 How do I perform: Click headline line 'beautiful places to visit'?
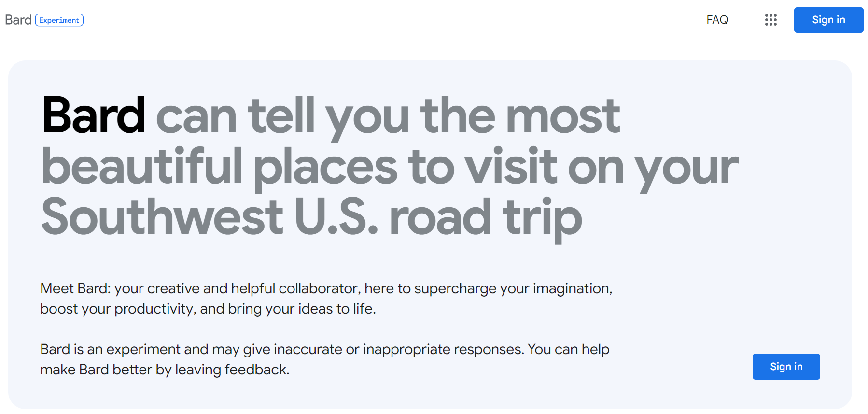[299, 167]
